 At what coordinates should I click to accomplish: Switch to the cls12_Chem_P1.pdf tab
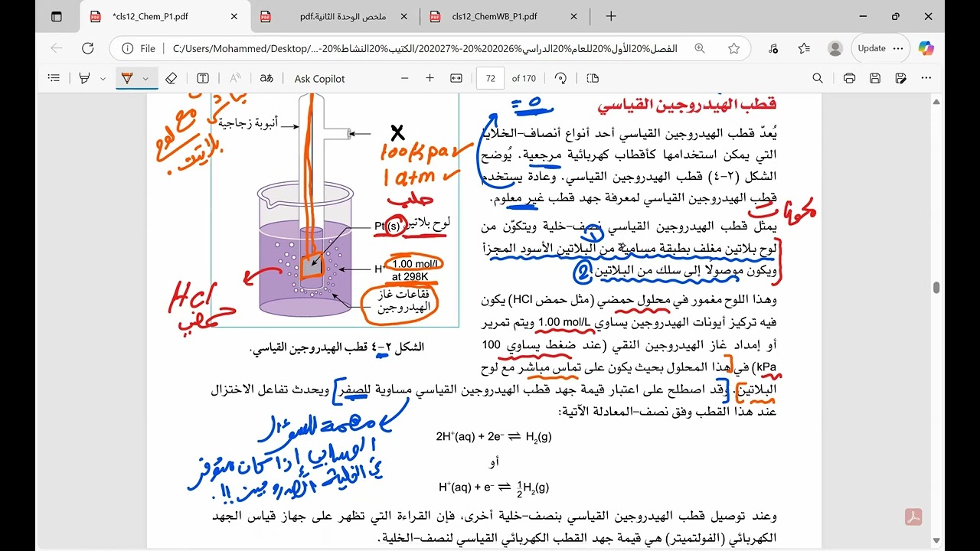pos(164,16)
